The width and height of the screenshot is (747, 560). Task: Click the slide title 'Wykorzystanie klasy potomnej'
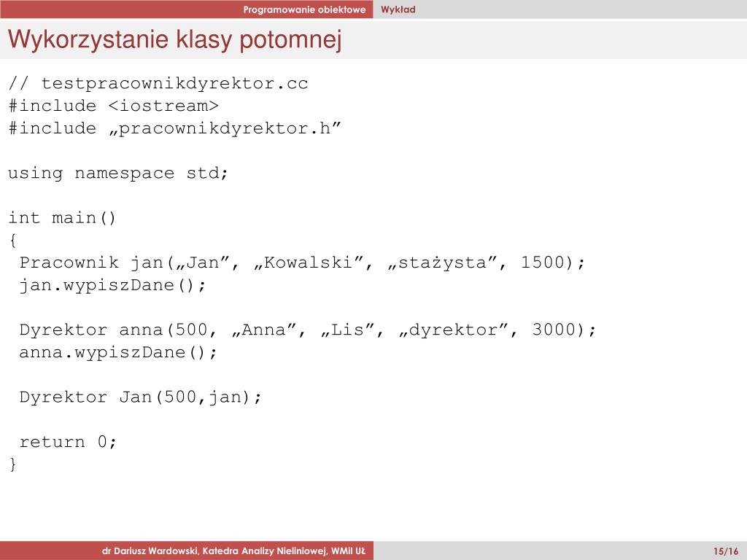tap(175, 39)
